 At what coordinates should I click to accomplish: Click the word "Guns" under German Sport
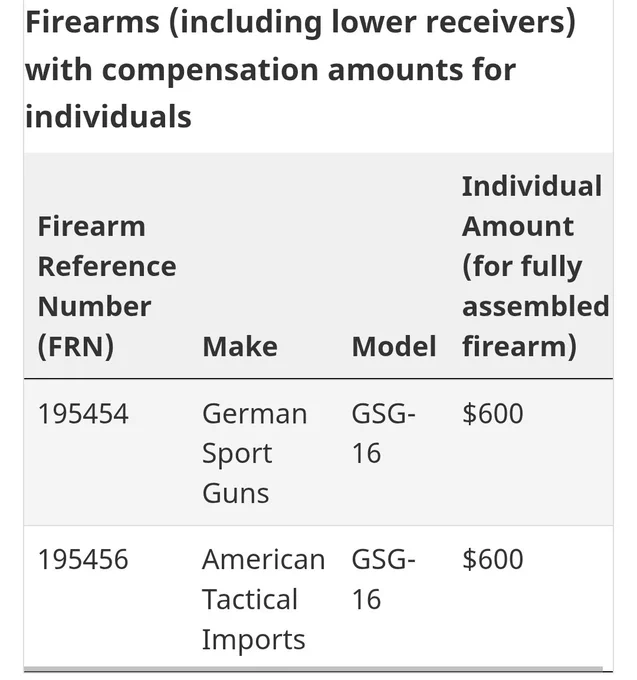point(235,494)
